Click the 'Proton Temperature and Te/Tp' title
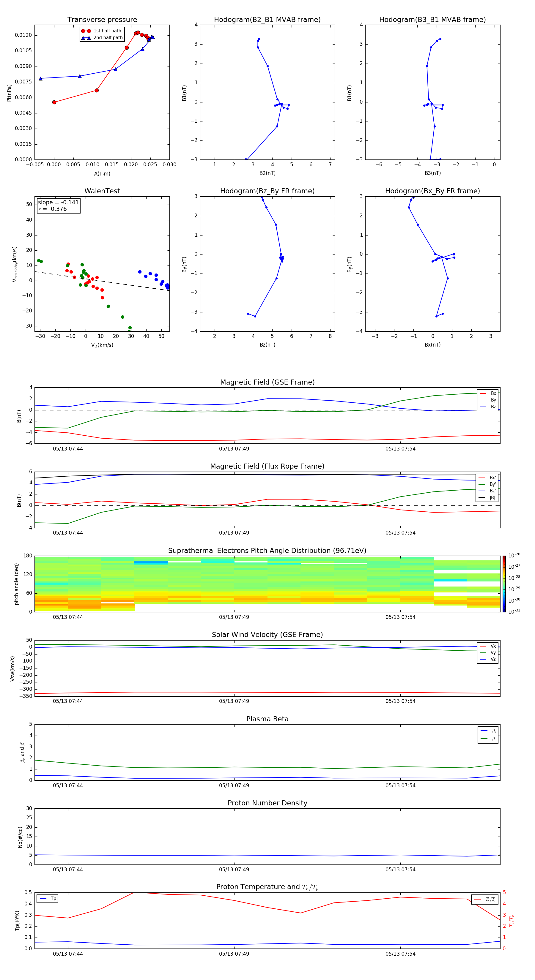 (x=267, y=887)
